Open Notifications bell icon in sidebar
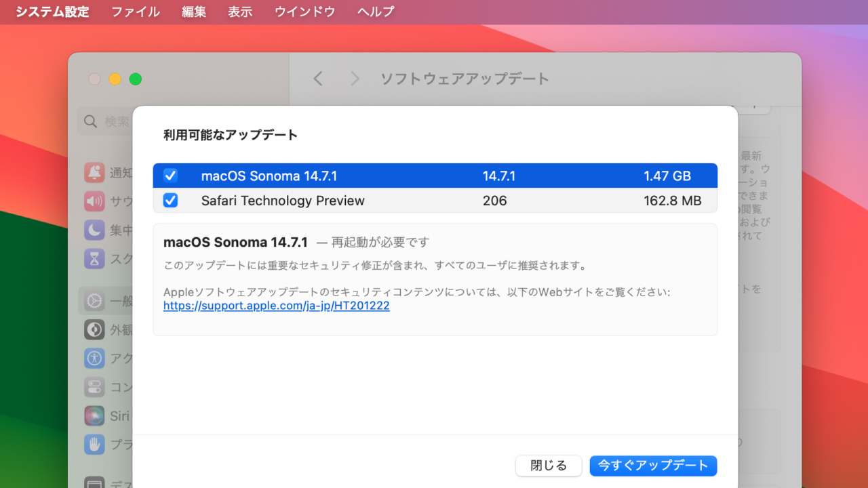Screen dimensions: 868x488 pos(94,172)
